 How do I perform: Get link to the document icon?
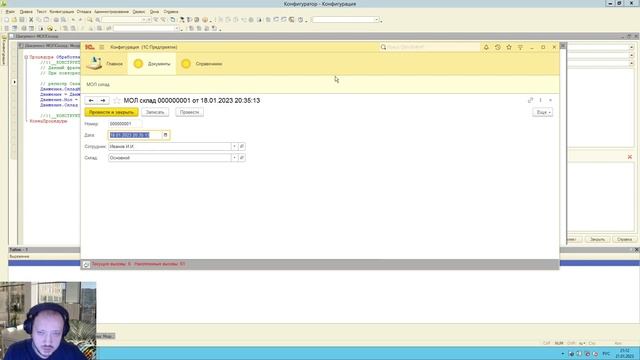[530, 100]
